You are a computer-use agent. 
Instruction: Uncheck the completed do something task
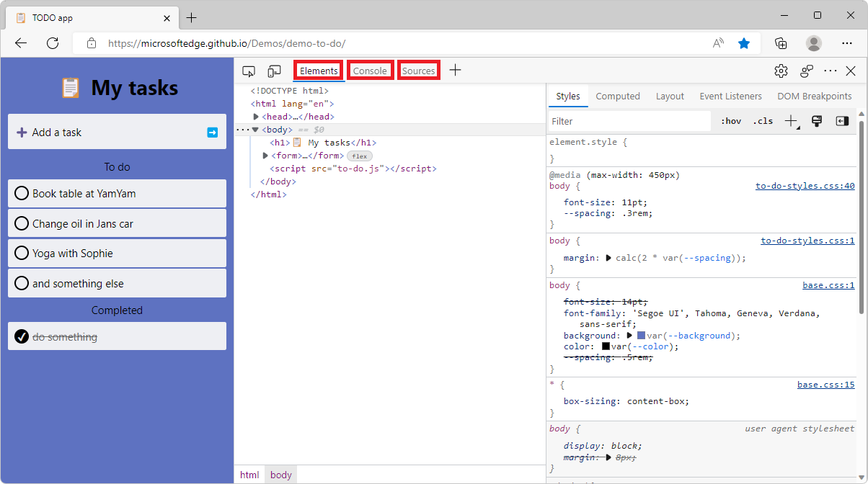pyautogui.click(x=21, y=336)
